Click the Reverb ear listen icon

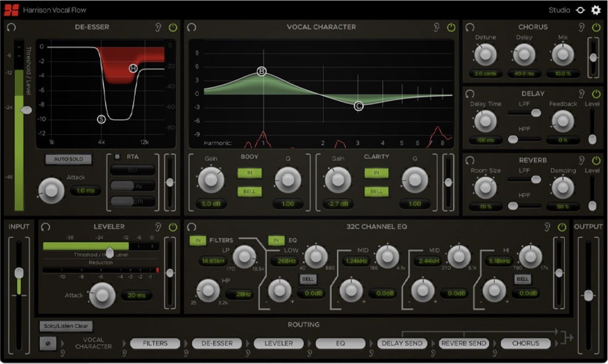point(582,161)
